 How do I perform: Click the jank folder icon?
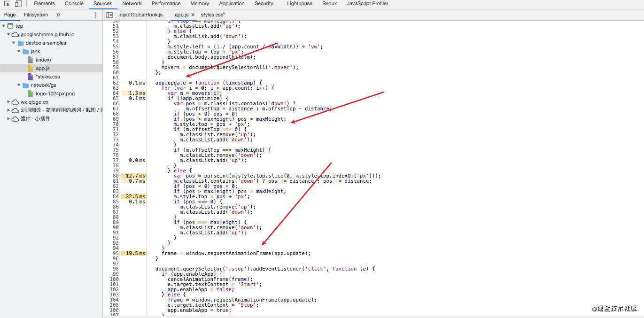[26, 51]
